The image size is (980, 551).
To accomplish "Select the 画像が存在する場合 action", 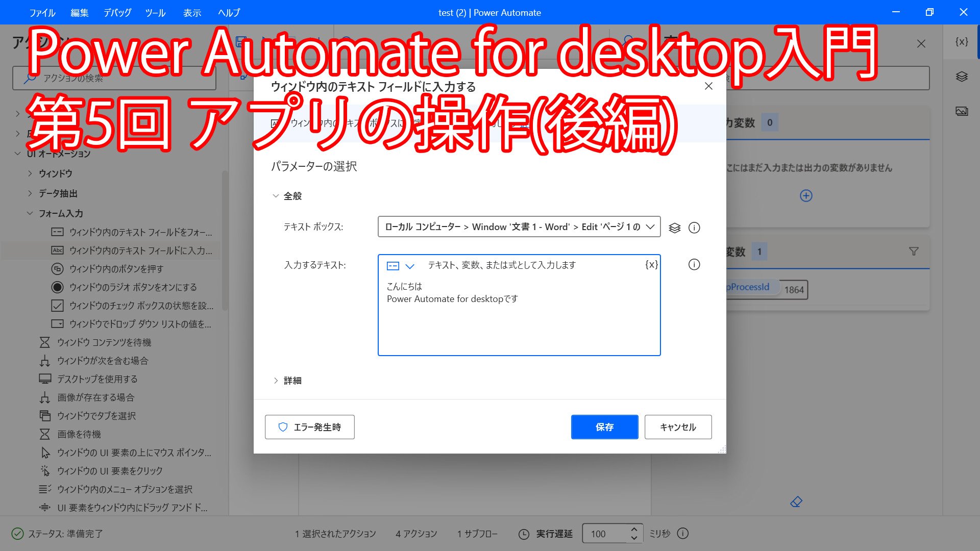I will click(87, 397).
